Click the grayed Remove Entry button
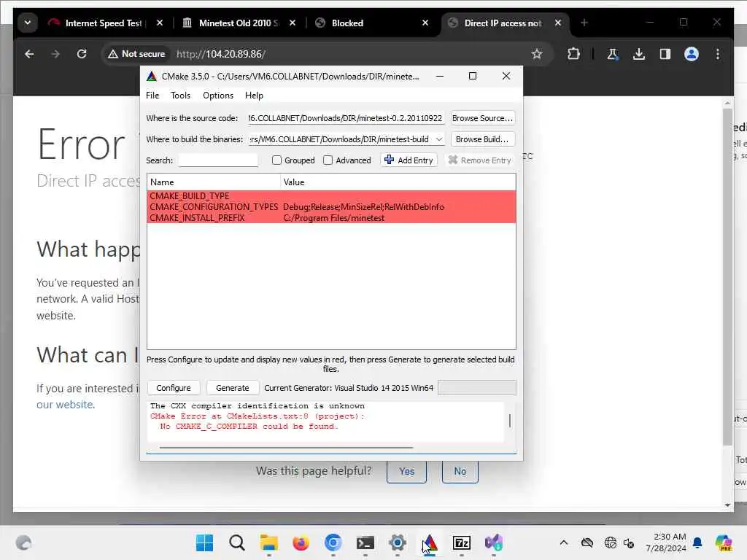Screen dimensions: 747x560 click(480, 160)
